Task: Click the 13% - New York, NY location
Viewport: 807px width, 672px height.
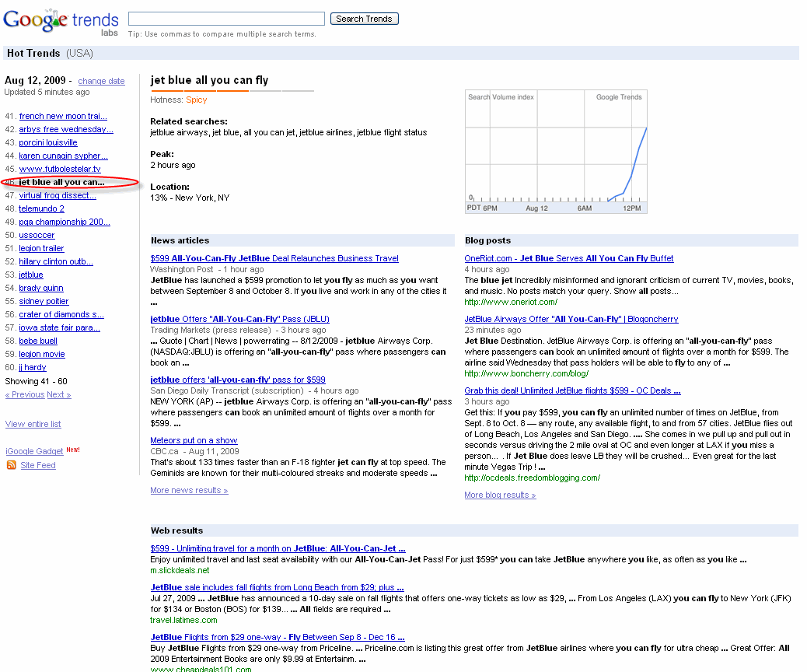Action: tap(190, 198)
